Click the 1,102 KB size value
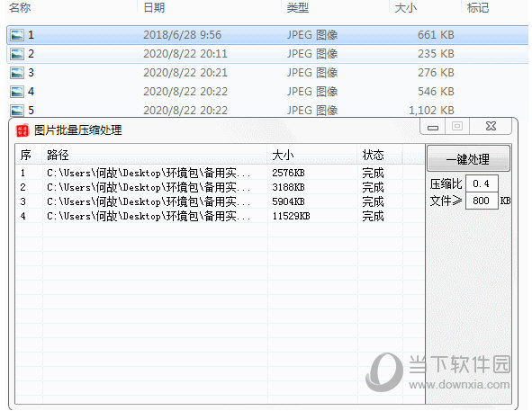Image resolution: width=532 pixels, height=411 pixels. point(431,111)
